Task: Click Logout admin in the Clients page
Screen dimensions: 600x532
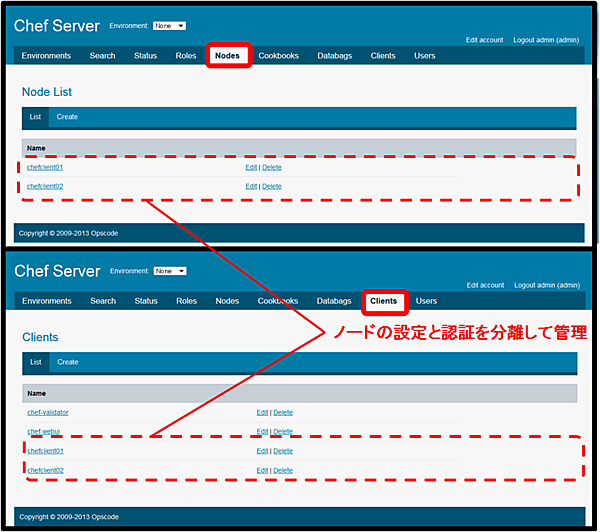Action: (x=547, y=285)
